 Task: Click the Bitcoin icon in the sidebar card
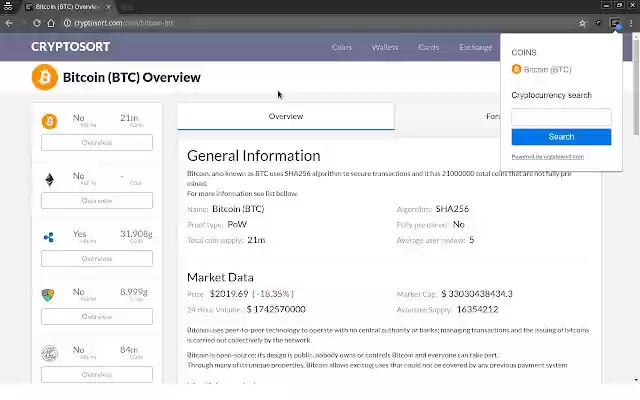coord(49,121)
